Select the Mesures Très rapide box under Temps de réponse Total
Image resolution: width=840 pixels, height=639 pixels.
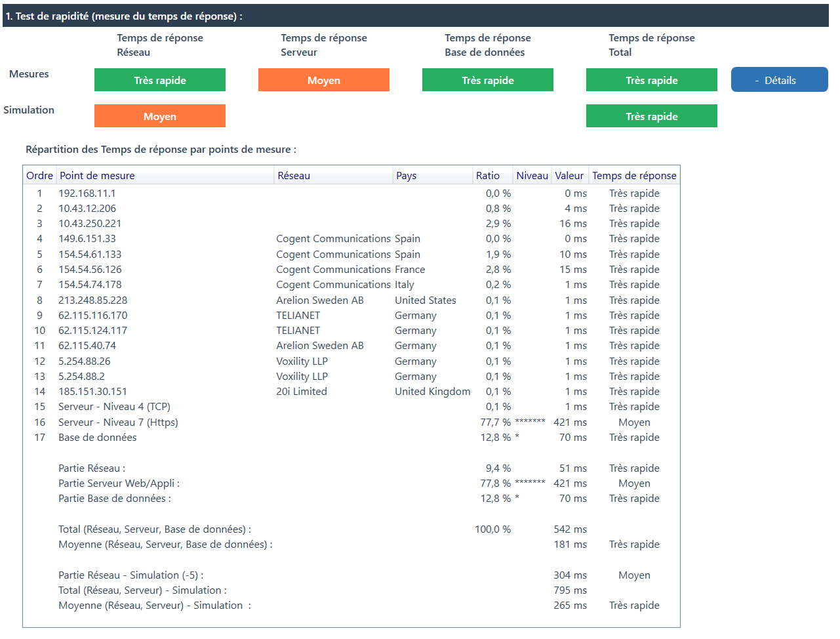(652, 80)
